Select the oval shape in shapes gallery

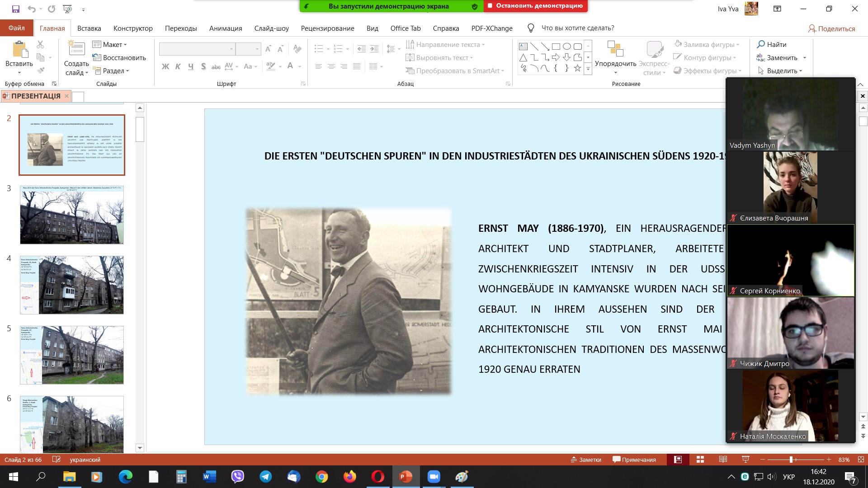pos(567,47)
